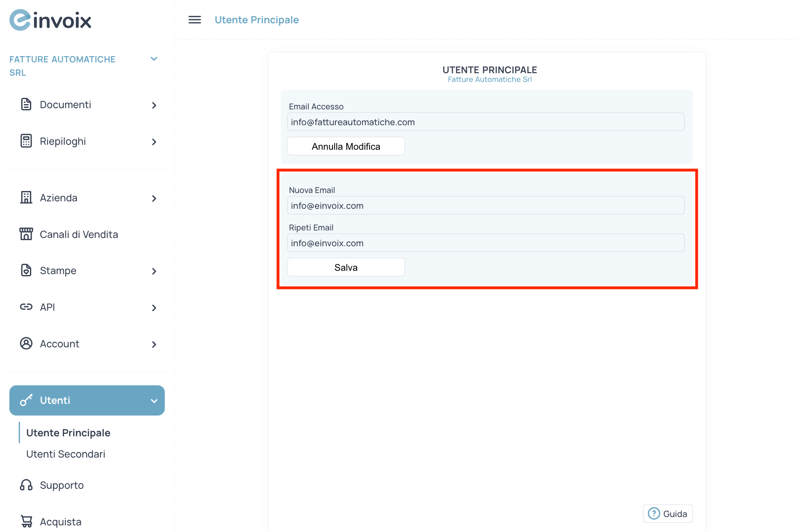The height and width of the screenshot is (532, 799).
Task: Click the Canali di Vendita storefront icon
Action: point(26,234)
